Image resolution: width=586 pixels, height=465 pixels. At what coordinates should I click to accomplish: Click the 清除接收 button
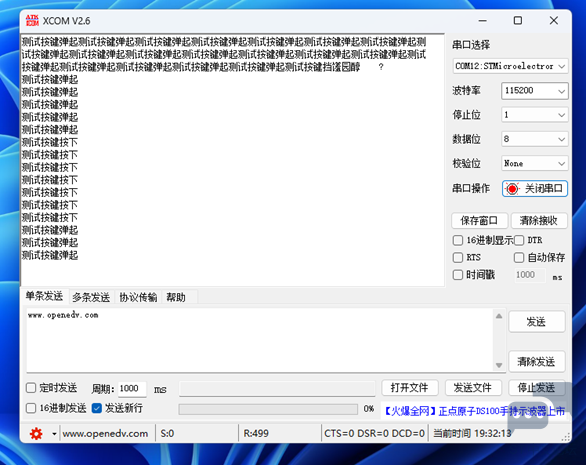coord(539,221)
